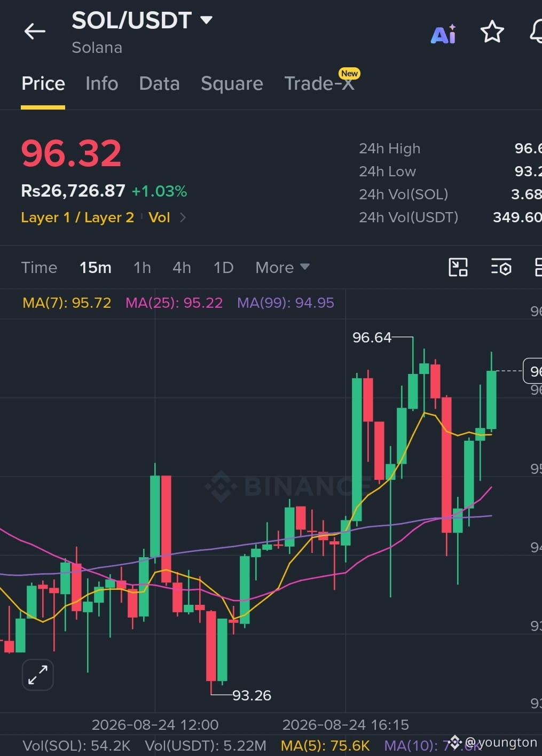The image size is (542, 756).
Task: Open the More timeframes dropdown
Action: coord(282,267)
